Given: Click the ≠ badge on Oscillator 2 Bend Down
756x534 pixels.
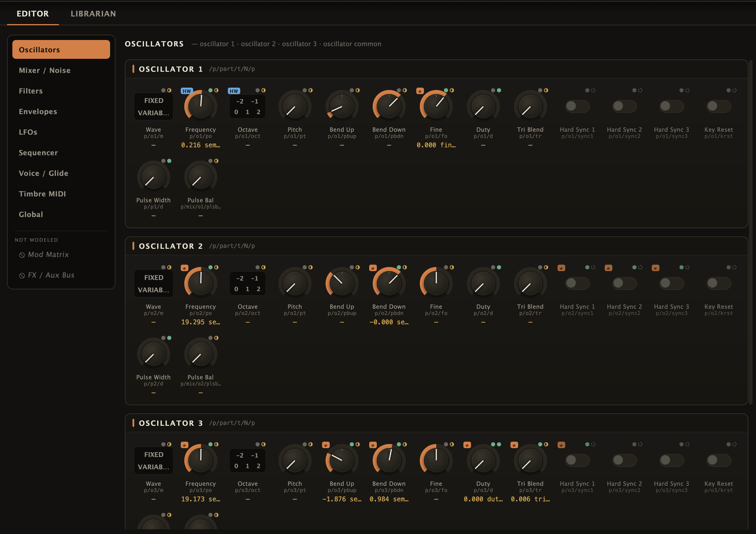Looking at the screenshot, I should pos(373,268).
